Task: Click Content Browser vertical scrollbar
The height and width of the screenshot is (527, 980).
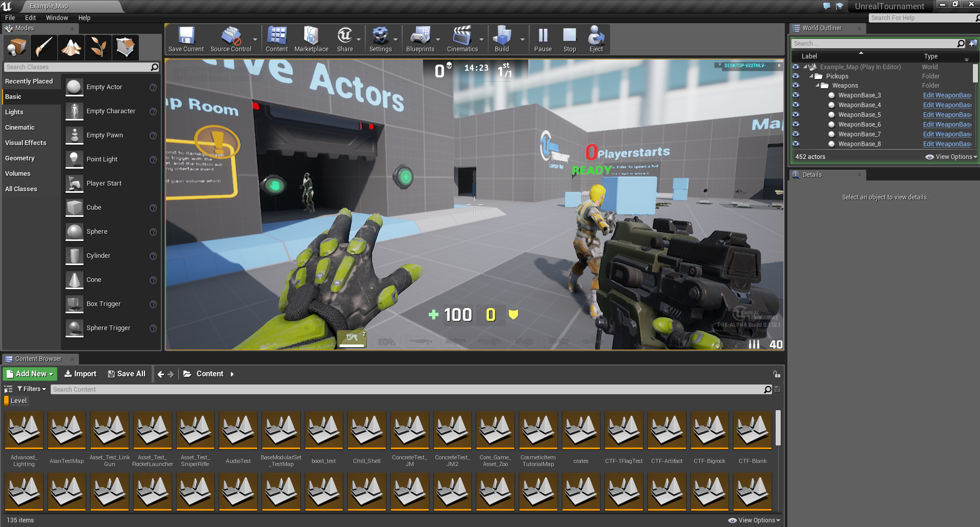Action: click(x=778, y=428)
